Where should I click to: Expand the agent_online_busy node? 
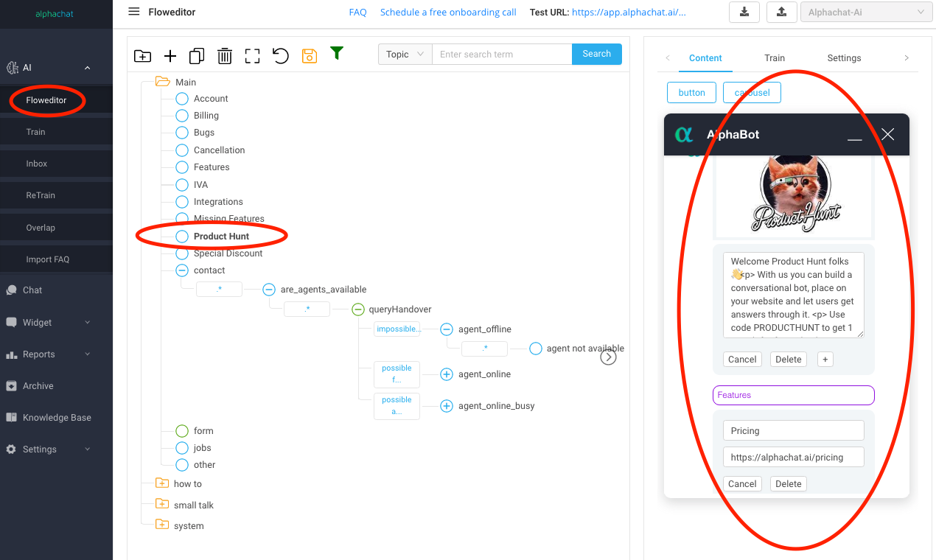pyautogui.click(x=447, y=406)
